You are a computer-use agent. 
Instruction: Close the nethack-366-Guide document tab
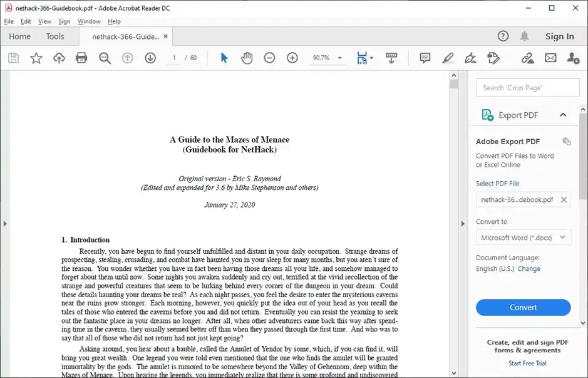point(165,36)
